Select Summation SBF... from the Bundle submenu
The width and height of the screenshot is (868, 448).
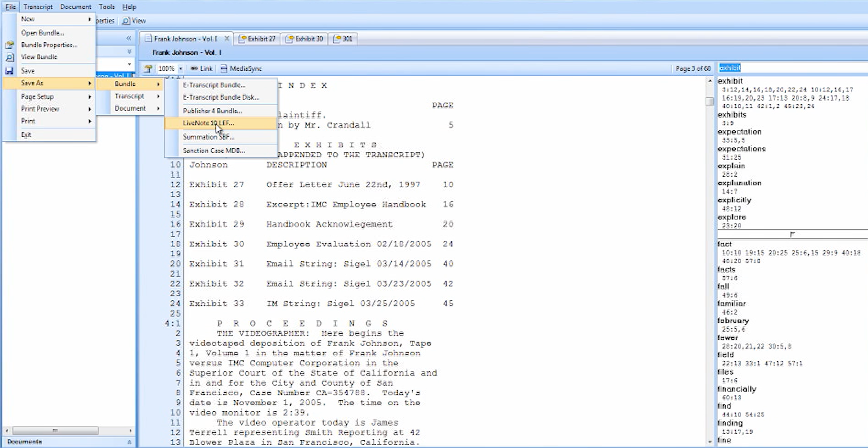[209, 137]
